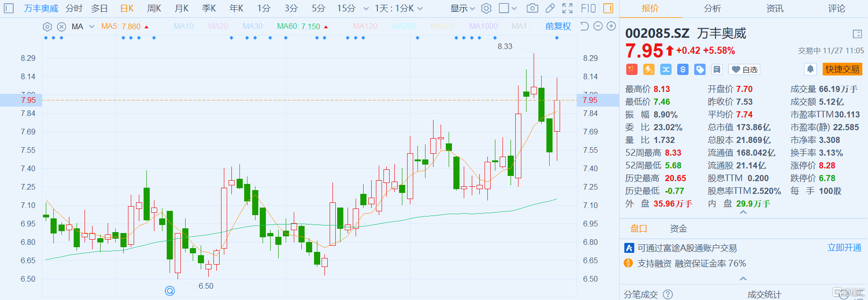Viewport: 868px width, 300px height.
Task: Expand more time intervals after 15分
Action: pyautogui.click(x=366, y=8)
